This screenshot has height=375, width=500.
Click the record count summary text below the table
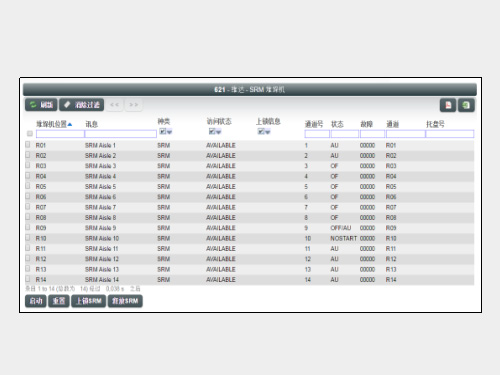(x=83, y=289)
